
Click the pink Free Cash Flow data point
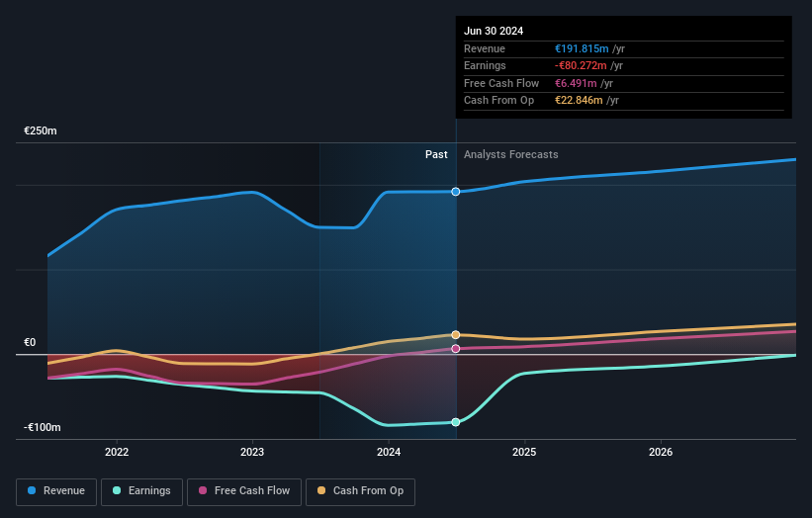[456, 349]
